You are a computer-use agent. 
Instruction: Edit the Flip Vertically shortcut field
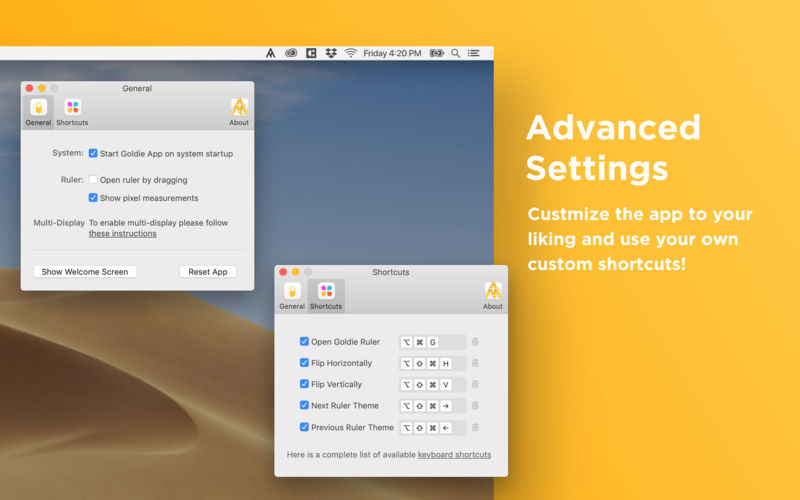(433, 384)
